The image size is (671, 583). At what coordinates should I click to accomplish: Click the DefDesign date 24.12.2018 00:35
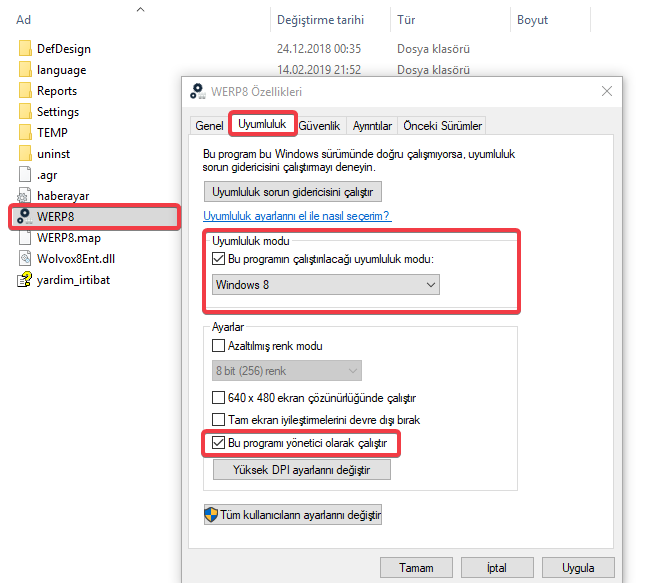click(319, 49)
